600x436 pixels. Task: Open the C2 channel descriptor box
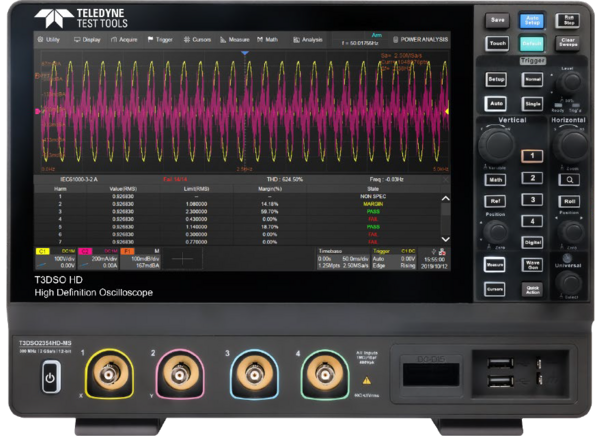[98, 259]
